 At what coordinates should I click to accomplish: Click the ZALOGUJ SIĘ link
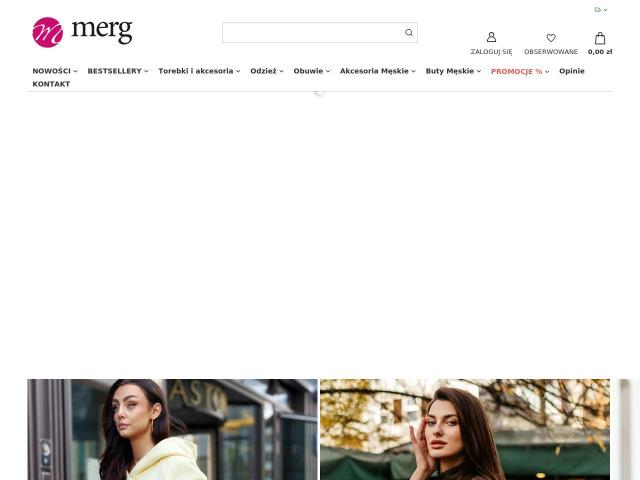491,52
